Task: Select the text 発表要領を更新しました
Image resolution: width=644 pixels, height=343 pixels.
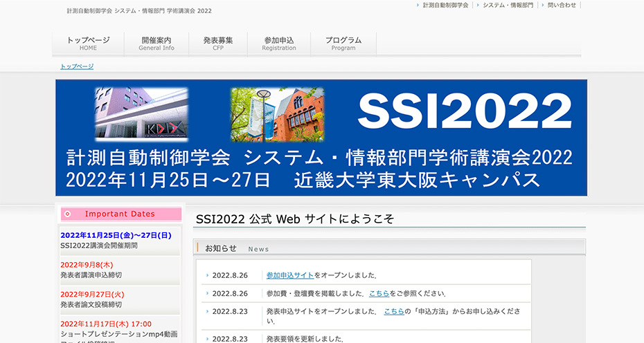Action: click(304, 339)
